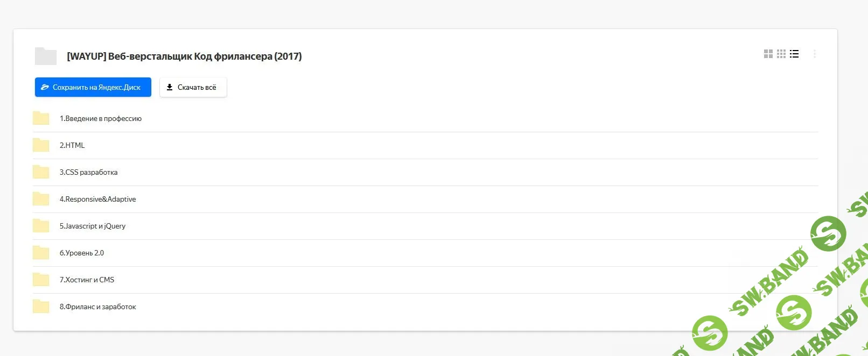The image size is (868, 356).
Task: Open folder icon for 1.Введение в профессию
Action: click(x=41, y=118)
